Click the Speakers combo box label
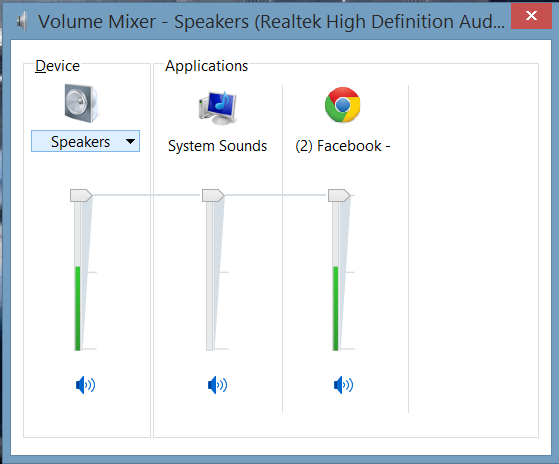The height and width of the screenshot is (464, 559). (x=81, y=141)
